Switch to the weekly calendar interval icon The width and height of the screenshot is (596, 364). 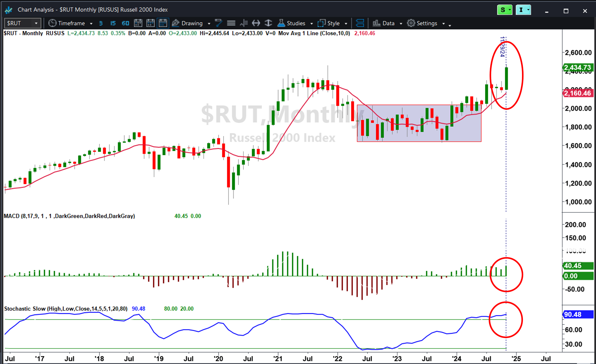150,23
